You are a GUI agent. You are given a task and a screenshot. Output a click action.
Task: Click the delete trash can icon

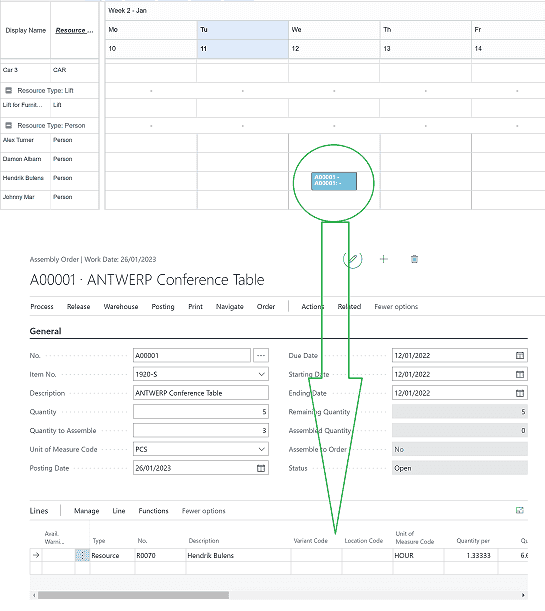[x=414, y=259]
